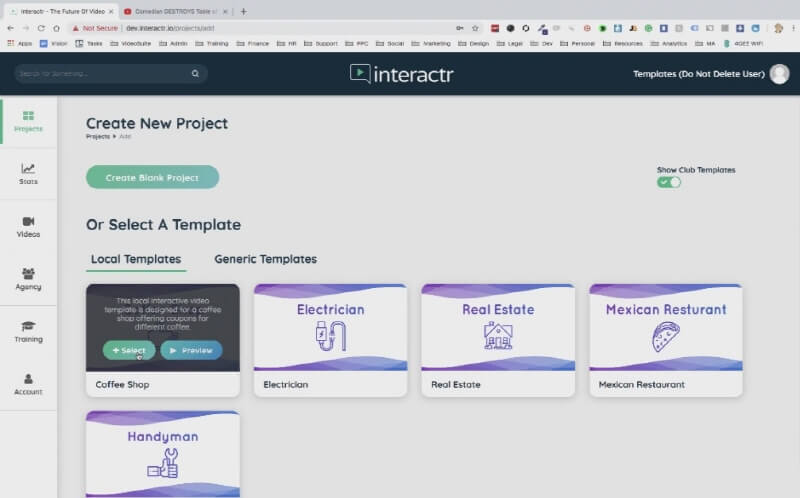Open the Design bookmarks folder
800x498 pixels.
pos(473,43)
